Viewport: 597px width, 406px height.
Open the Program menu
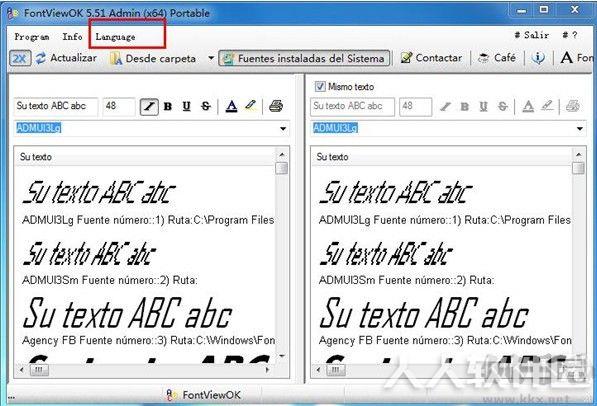(x=32, y=37)
